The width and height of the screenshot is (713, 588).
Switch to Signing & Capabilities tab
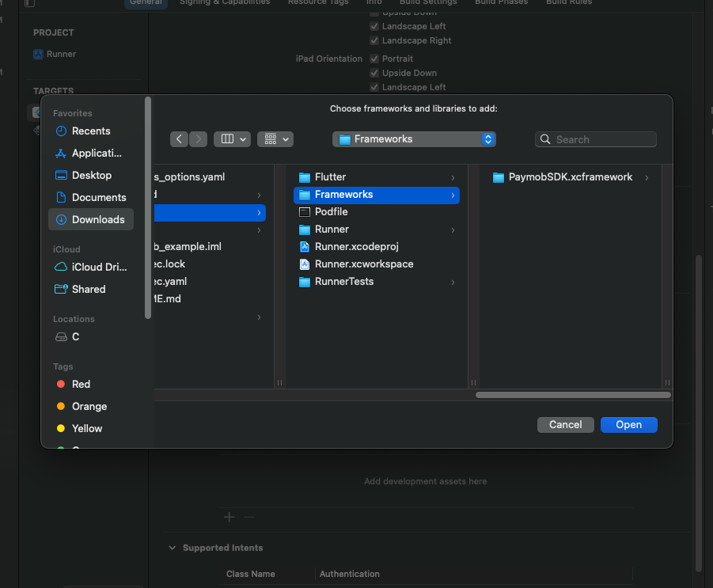[225, 2]
